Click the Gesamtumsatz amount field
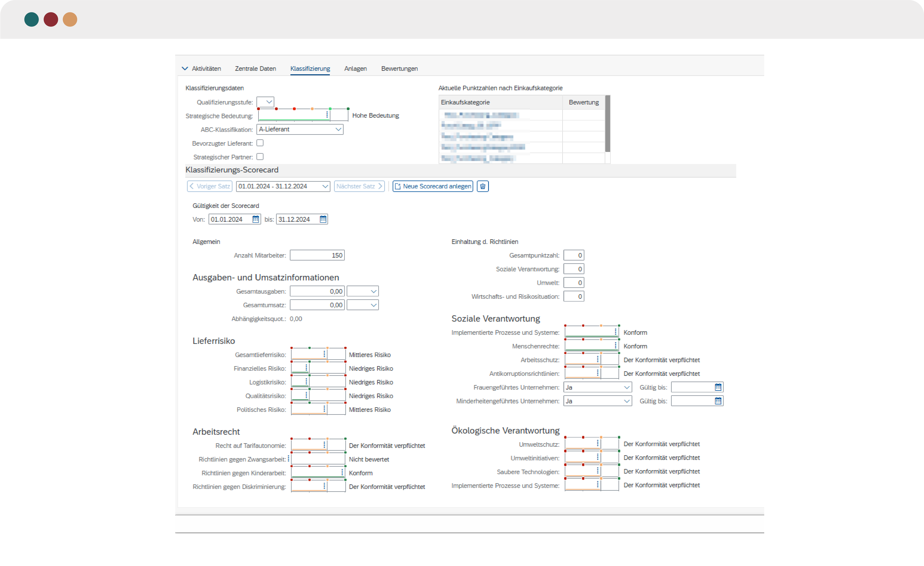This screenshot has height=566, width=924. click(x=317, y=305)
